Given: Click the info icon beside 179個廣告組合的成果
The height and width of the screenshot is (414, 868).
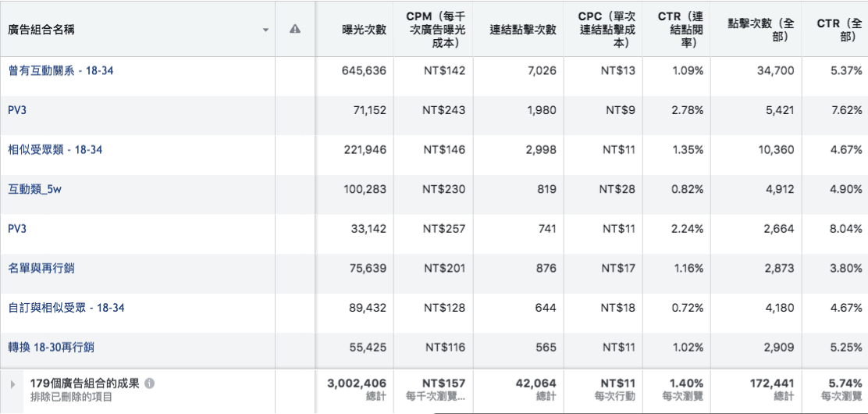Looking at the screenshot, I should (149, 384).
